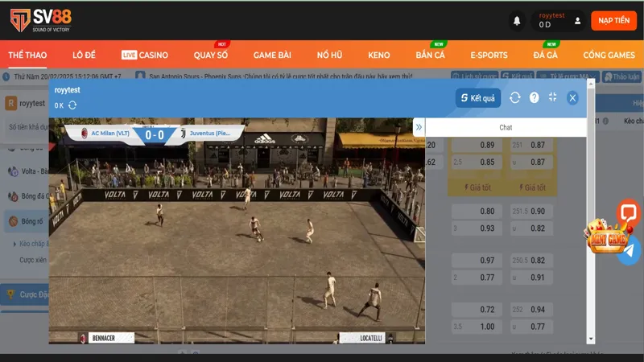Open the CỔNG GAMES menu
This screenshot has height=362, width=644.
click(609, 55)
